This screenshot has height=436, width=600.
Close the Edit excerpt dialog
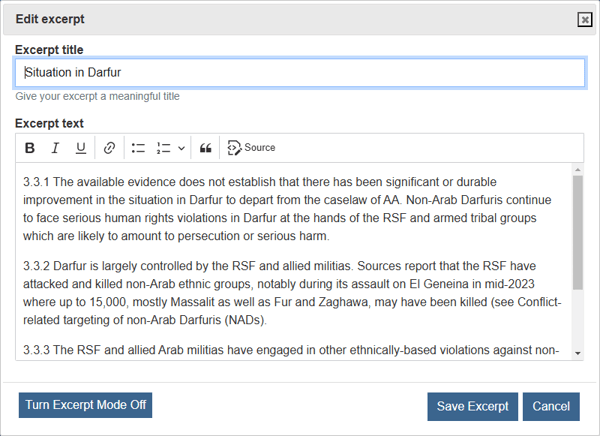tap(585, 19)
